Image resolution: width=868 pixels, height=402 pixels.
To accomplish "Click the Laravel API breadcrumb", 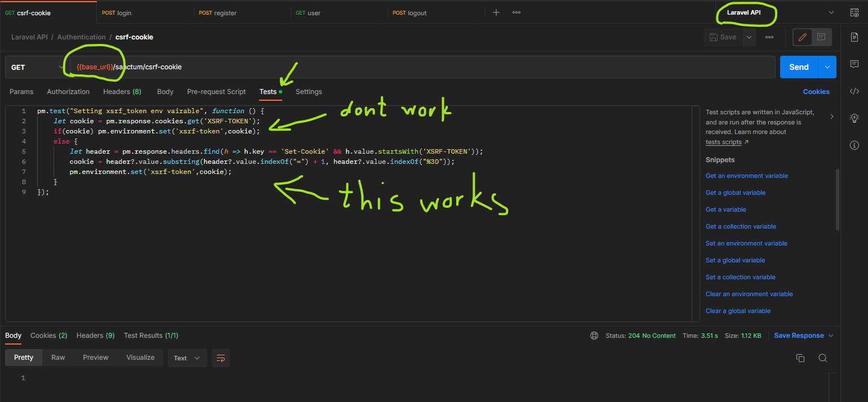I will click(29, 37).
